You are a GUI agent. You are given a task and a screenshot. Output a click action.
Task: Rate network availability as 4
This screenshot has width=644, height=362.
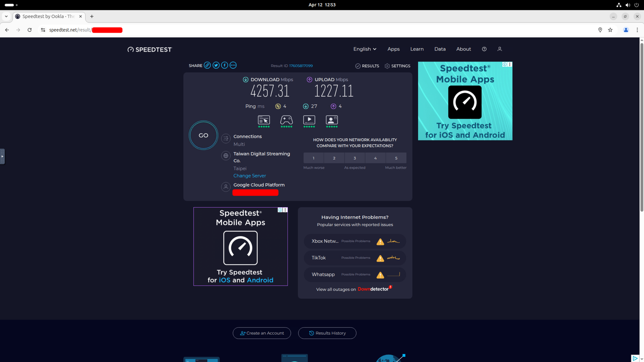(375, 158)
